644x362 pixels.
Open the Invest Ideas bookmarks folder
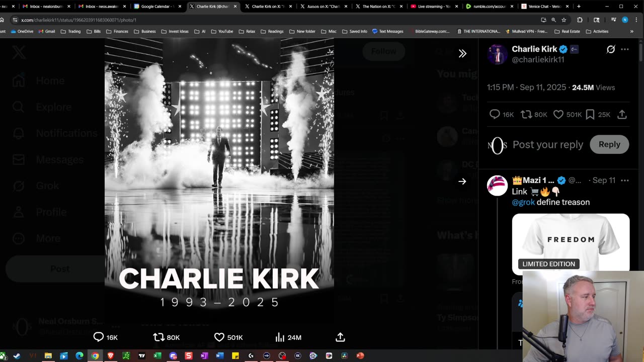coord(175,31)
